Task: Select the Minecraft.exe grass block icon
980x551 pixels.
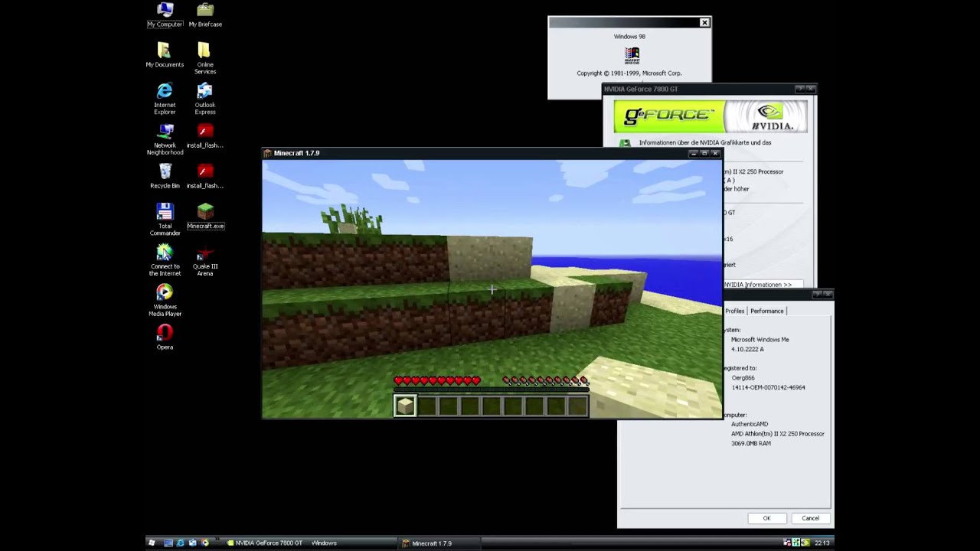Action: click(x=205, y=217)
